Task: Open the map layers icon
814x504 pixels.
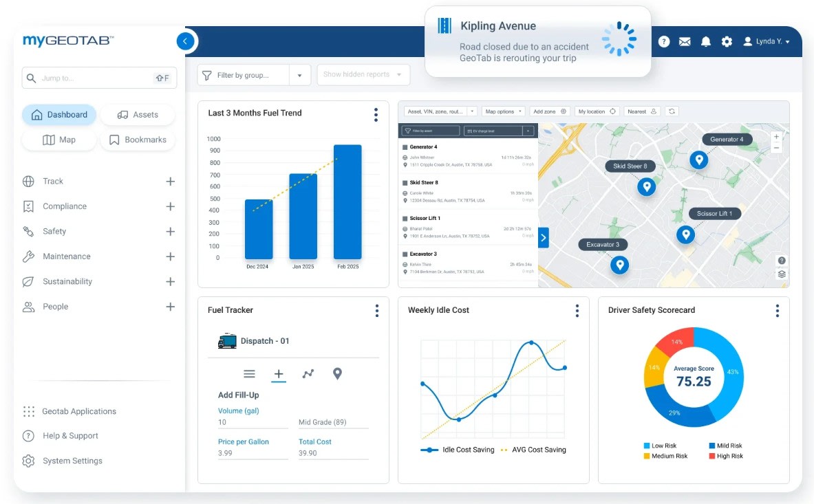Action: tap(782, 274)
